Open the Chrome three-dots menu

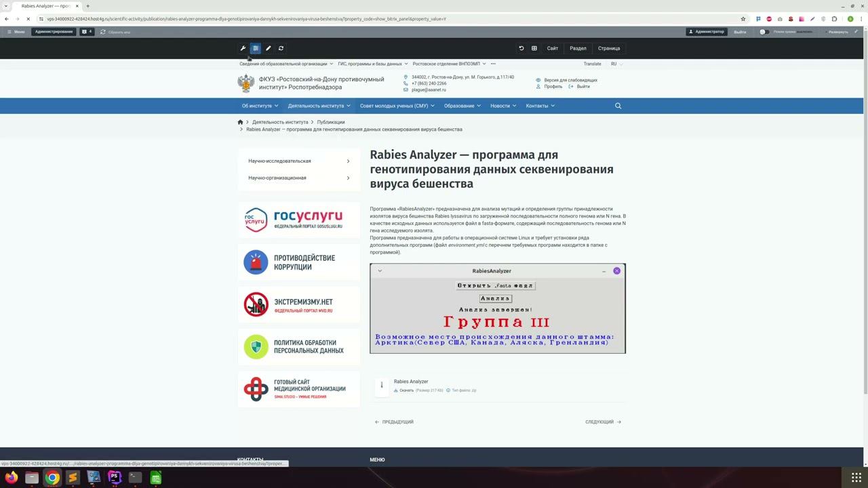861,19
